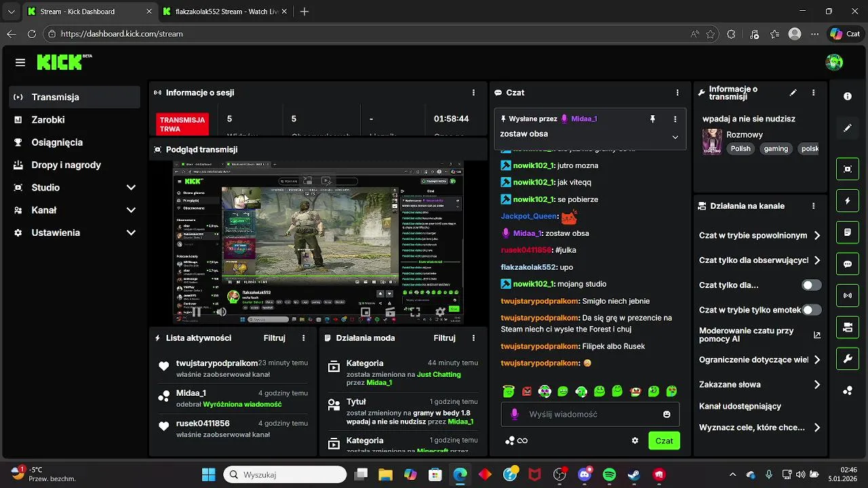
Task: Open the Czat panel three-dot menu
Action: (677, 93)
